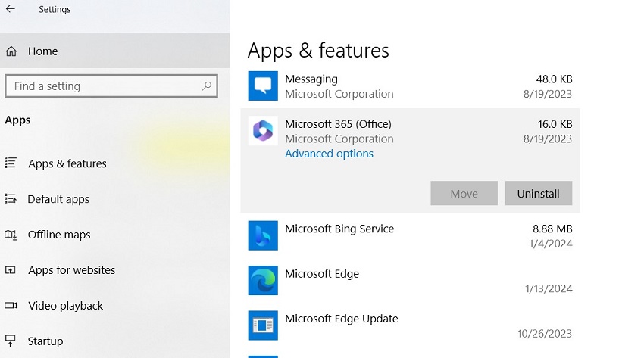Click the 8.88 MB size value
The height and width of the screenshot is (358, 644).
(x=552, y=229)
